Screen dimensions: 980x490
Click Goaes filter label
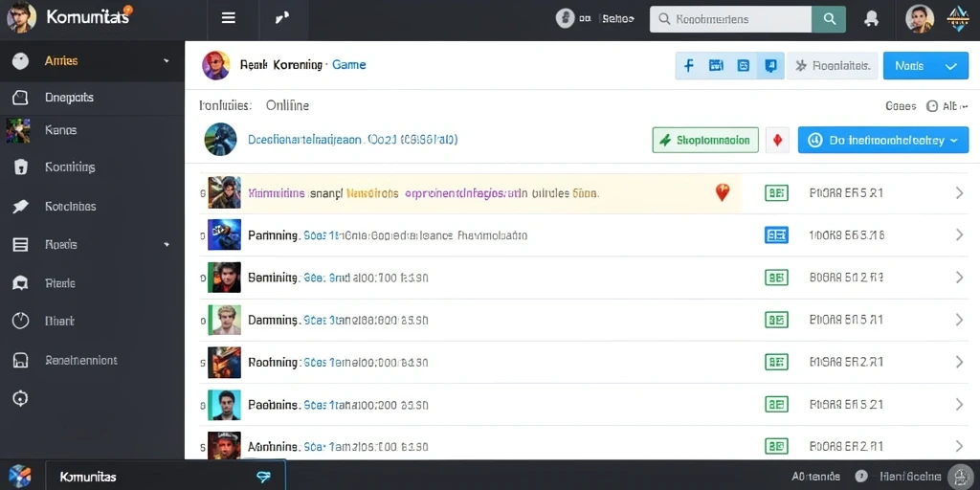(x=901, y=106)
